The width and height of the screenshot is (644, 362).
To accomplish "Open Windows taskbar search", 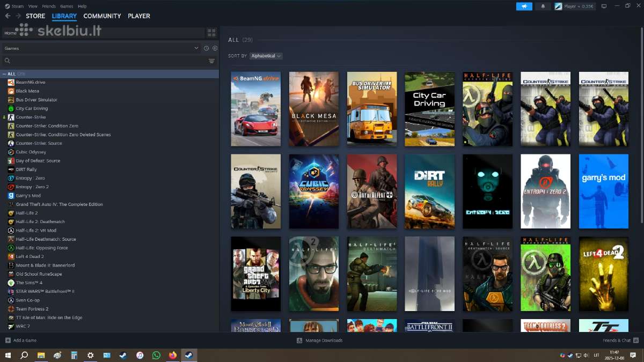I will 24,355.
